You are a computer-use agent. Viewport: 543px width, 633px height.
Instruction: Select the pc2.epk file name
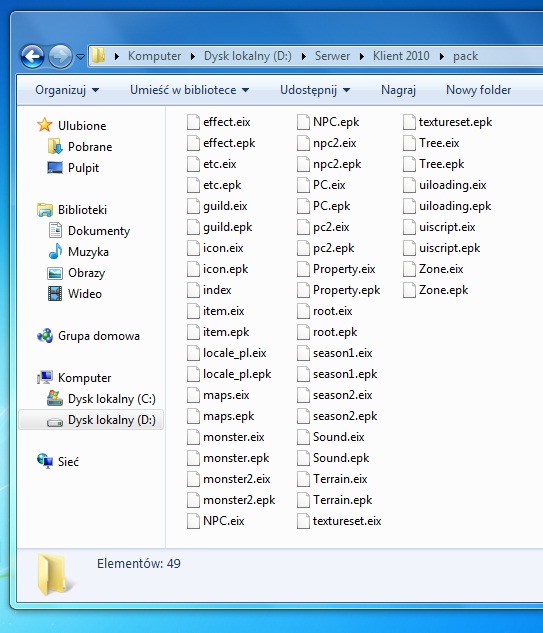coord(333,248)
